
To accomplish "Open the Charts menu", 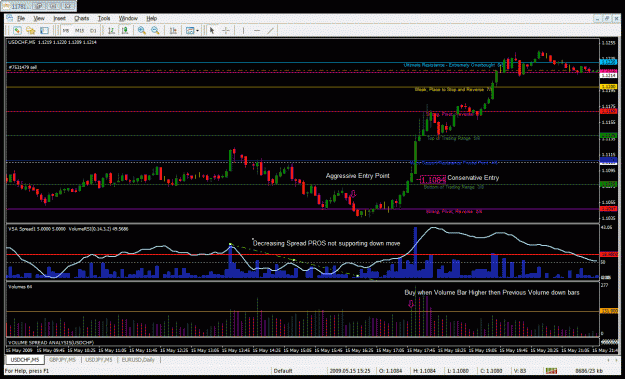I will coord(81,18).
